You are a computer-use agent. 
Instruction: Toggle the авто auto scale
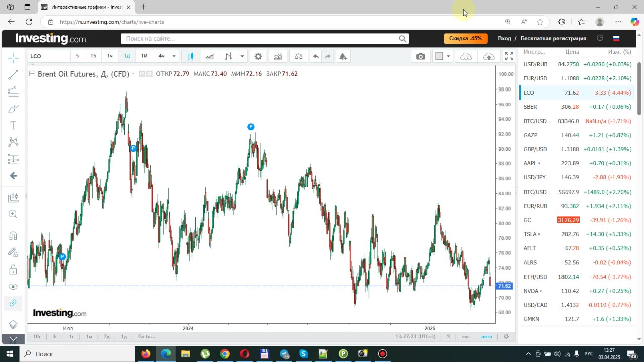tap(487, 337)
